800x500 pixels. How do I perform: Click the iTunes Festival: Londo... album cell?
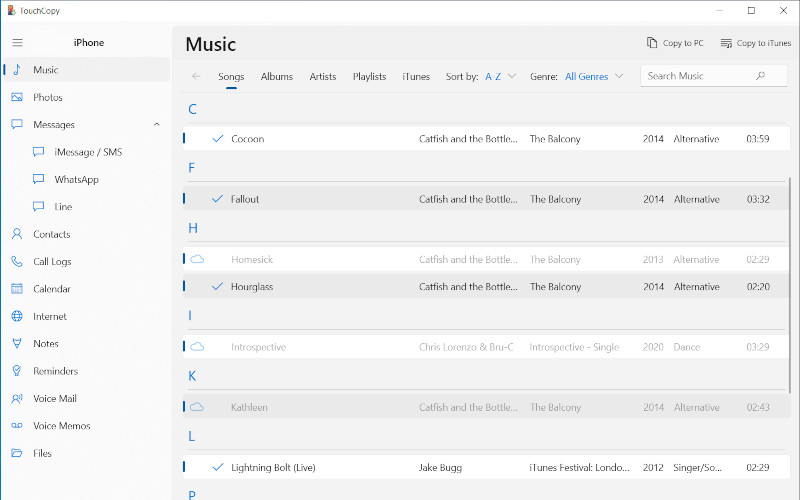[x=579, y=467]
